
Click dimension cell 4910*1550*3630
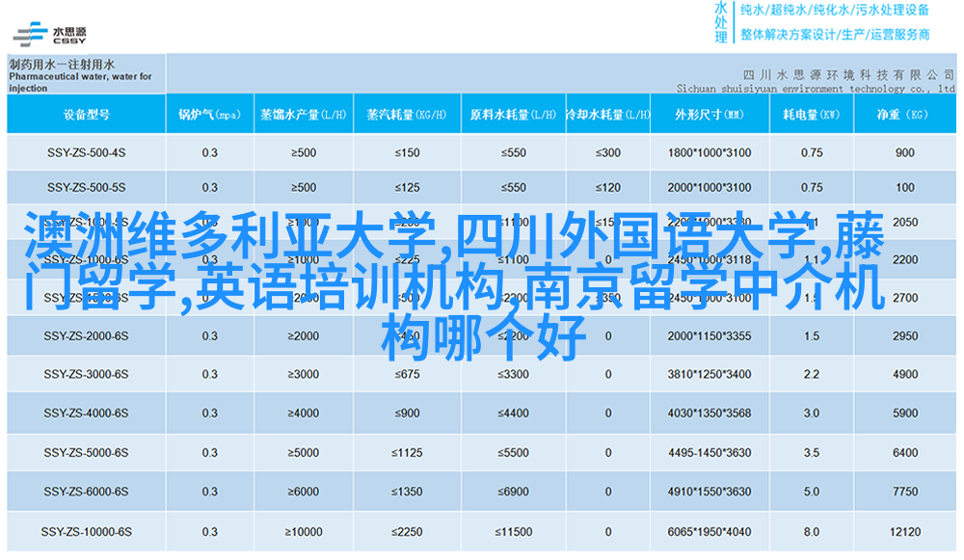[710, 492]
